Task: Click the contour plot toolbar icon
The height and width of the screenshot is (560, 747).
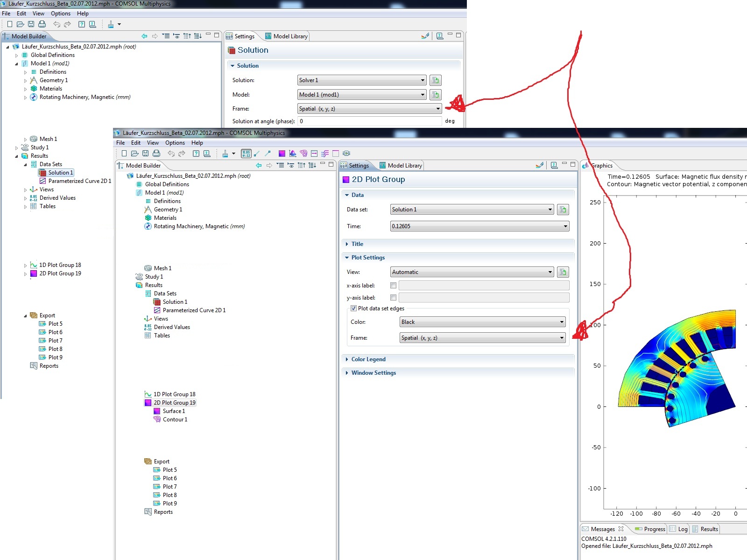Action: tap(303, 153)
